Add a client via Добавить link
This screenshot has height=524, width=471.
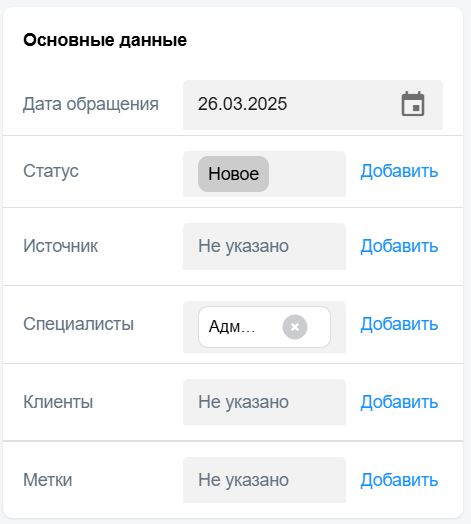coord(399,402)
